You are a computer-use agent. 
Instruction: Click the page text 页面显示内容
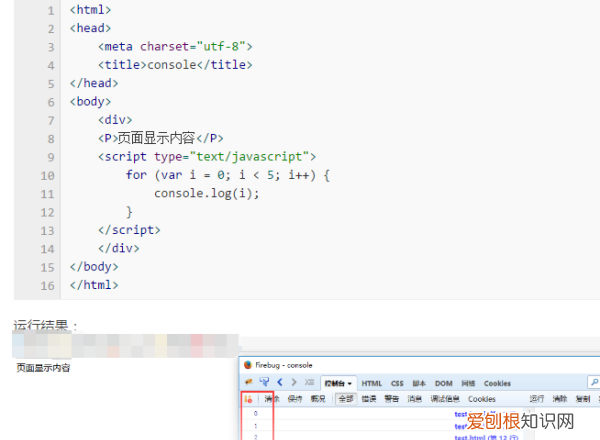(x=43, y=368)
